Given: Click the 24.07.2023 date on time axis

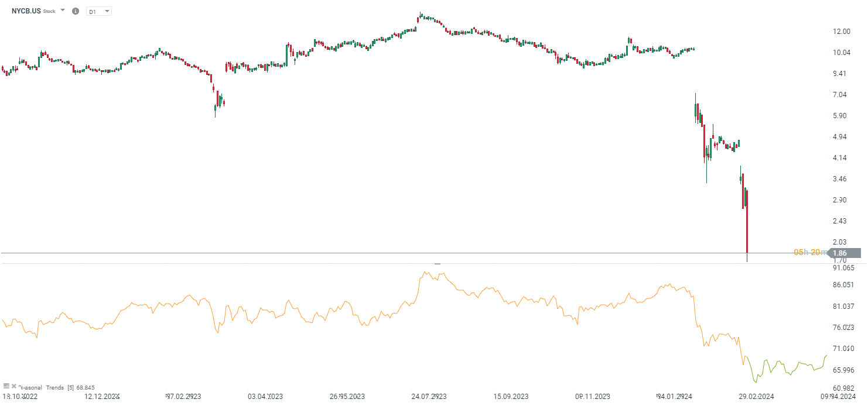Looking at the screenshot, I should coord(429,396).
